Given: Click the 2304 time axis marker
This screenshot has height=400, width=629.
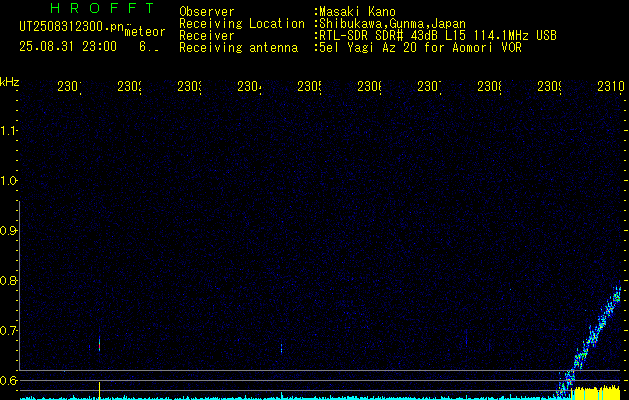Looking at the screenshot, I should (249, 86).
